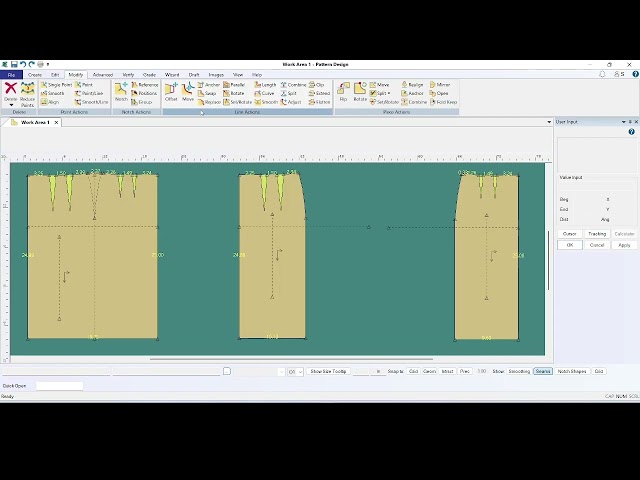This screenshot has height=480, width=640.
Task: Close the Work Area 1 tab
Action: pyautogui.click(x=56, y=122)
